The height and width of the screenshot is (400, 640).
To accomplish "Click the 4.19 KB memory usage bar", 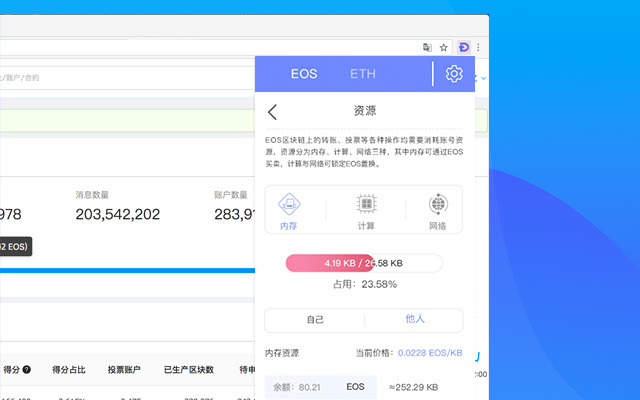I will click(364, 263).
